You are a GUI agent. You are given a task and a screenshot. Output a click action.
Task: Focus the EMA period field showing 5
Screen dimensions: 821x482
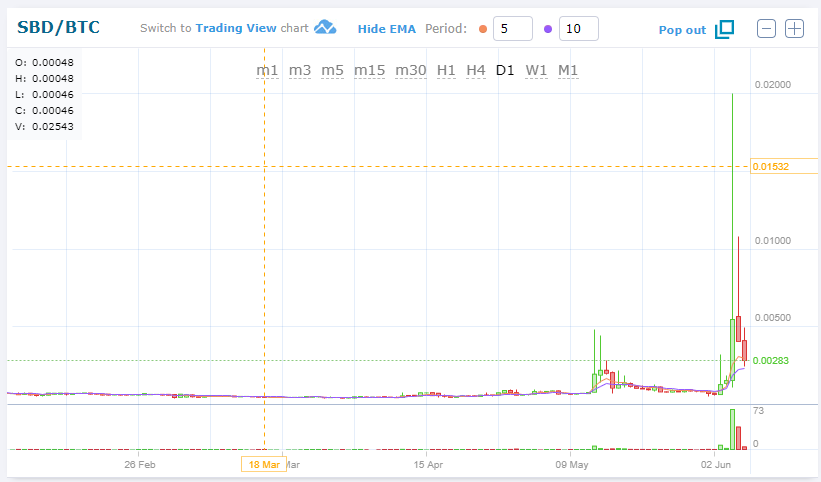513,29
